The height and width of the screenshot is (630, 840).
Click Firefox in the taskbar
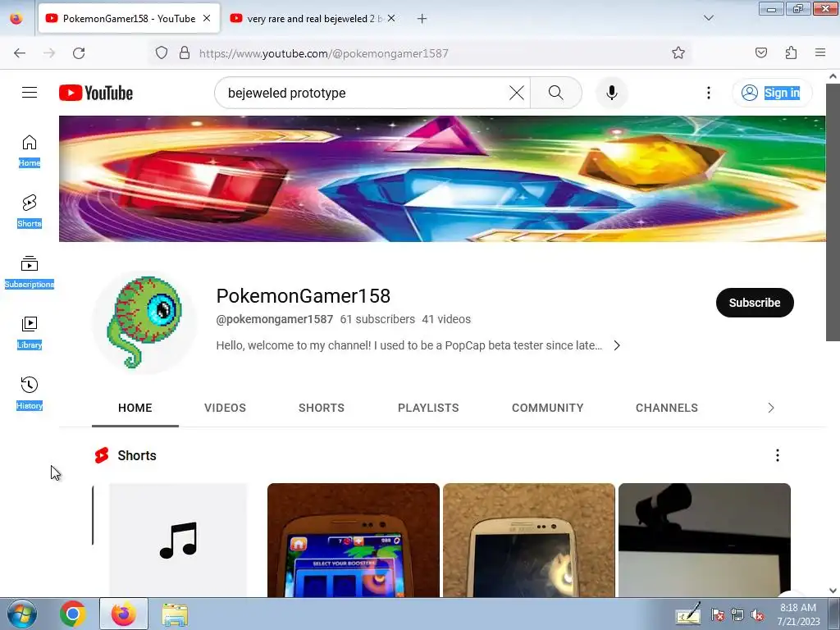click(x=124, y=614)
